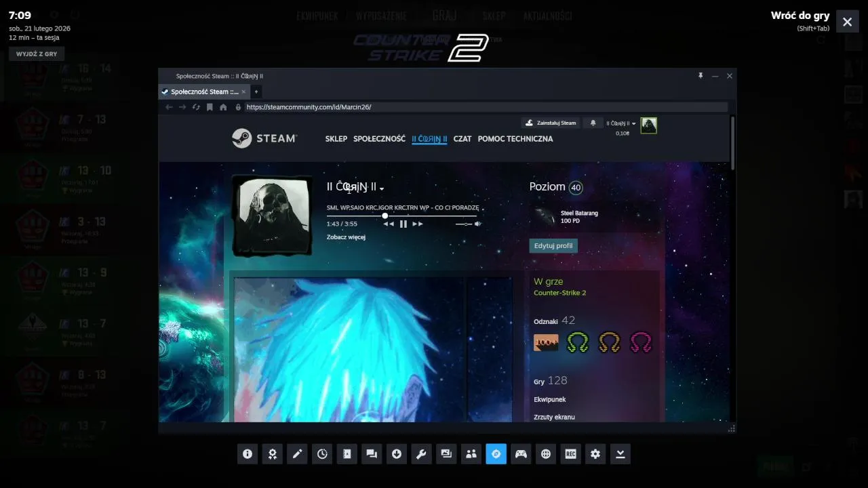
Task: Open the discussions chat-bubbles overlay icon
Action: click(372, 454)
